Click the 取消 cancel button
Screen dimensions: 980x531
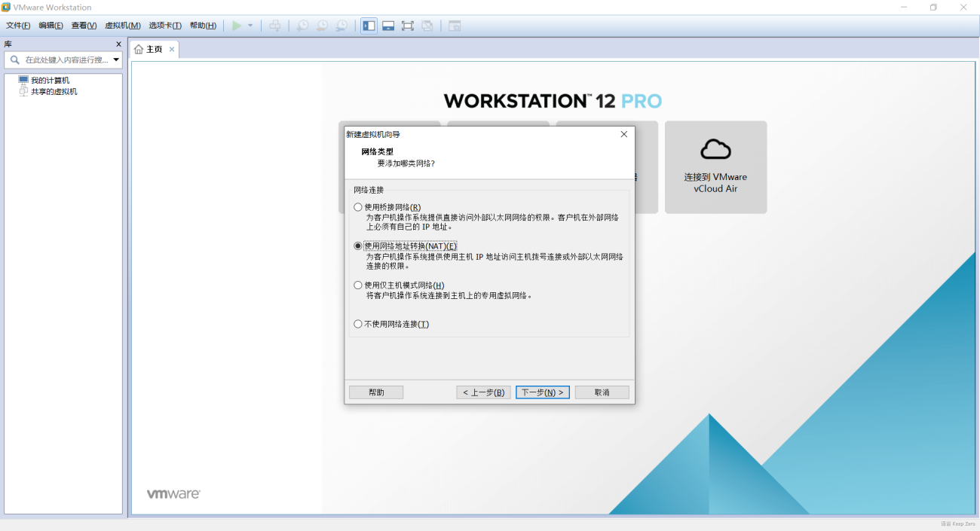(x=602, y=392)
